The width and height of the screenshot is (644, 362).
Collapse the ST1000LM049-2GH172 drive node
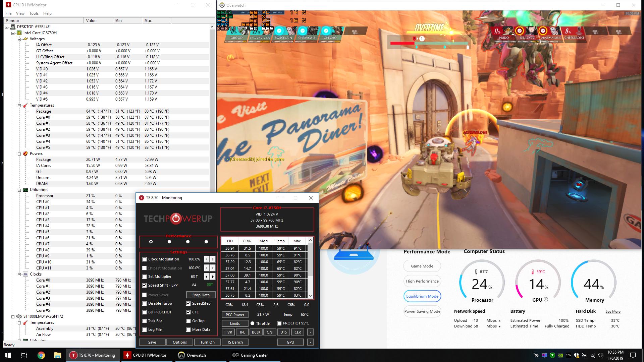tap(13, 316)
